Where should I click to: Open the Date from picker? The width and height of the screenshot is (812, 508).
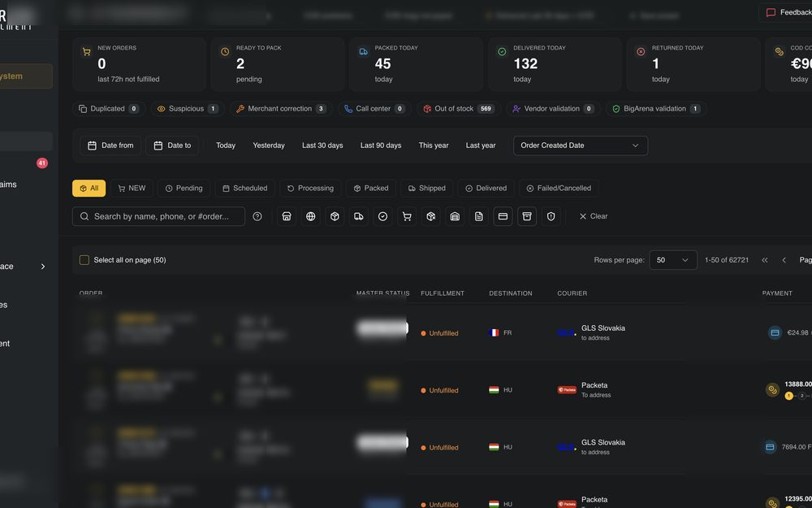click(110, 145)
